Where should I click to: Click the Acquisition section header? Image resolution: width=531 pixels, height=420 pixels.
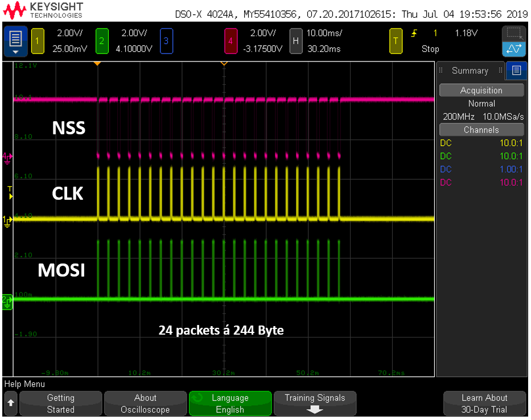[x=481, y=90]
